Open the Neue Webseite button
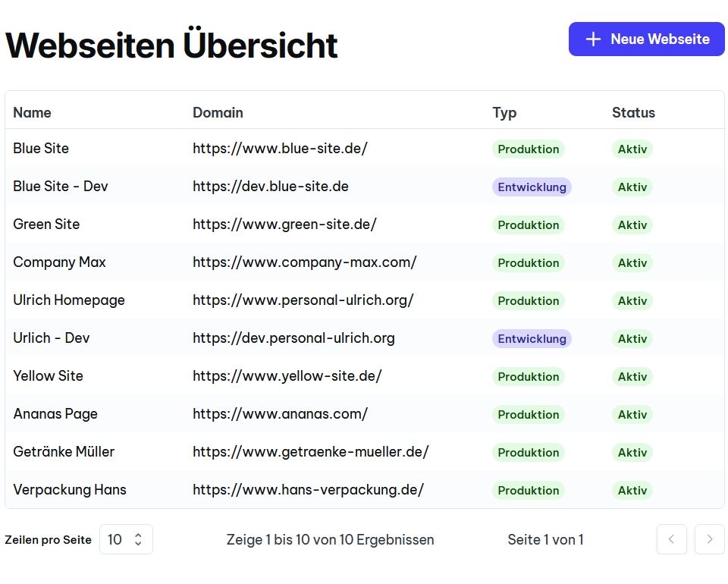 pyautogui.click(x=646, y=39)
